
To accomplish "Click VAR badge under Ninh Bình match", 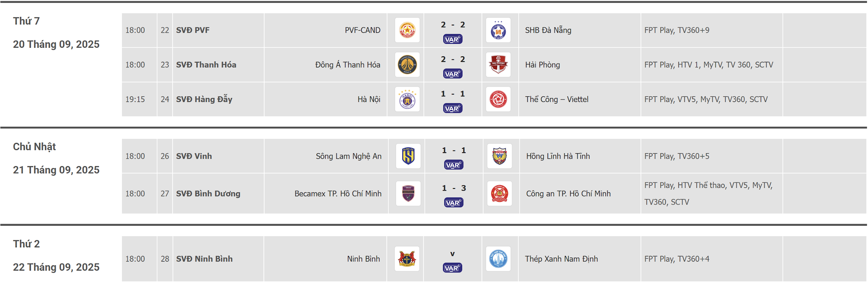I will click(453, 268).
